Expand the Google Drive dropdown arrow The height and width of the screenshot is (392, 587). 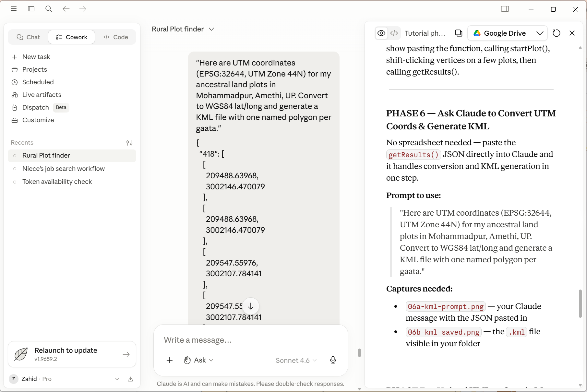pos(540,33)
